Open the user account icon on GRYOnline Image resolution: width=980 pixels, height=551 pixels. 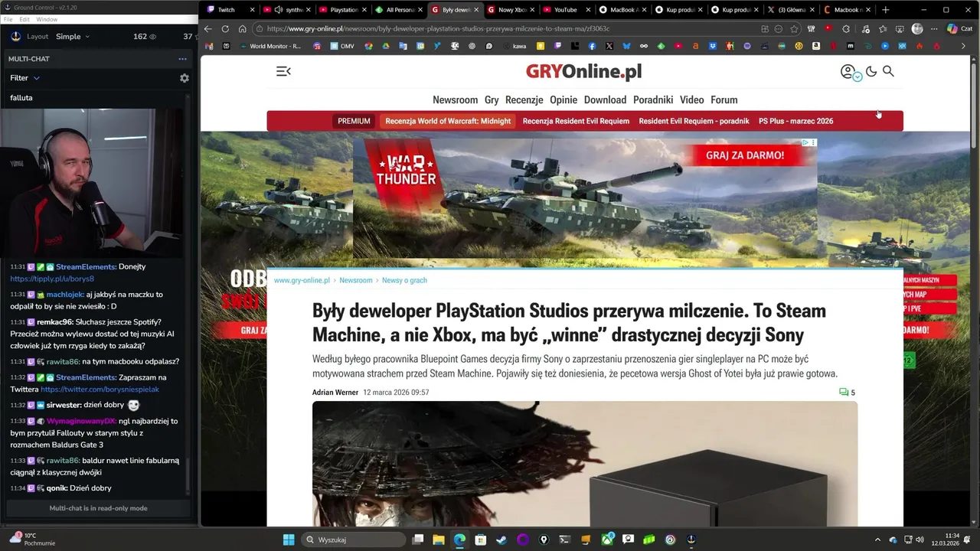[848, 71]
